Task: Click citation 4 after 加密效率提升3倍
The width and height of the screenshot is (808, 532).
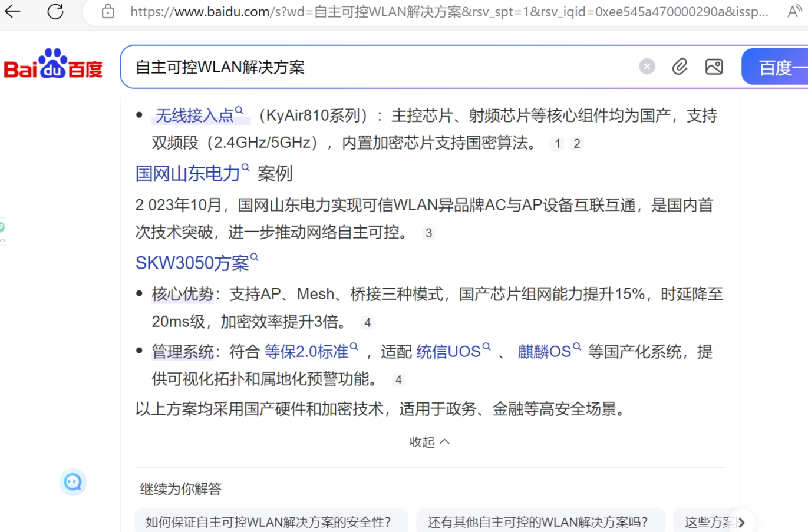Action: click(368, 322)
